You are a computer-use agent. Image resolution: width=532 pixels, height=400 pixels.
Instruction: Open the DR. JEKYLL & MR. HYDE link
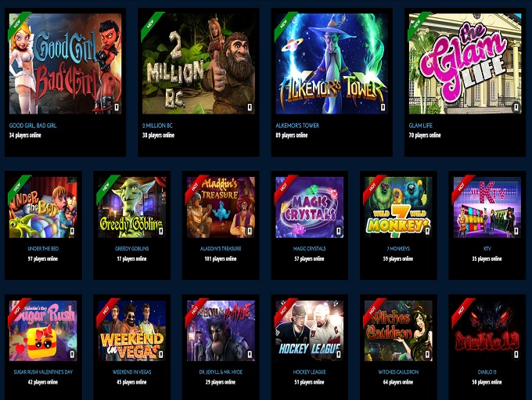[221, 372]
